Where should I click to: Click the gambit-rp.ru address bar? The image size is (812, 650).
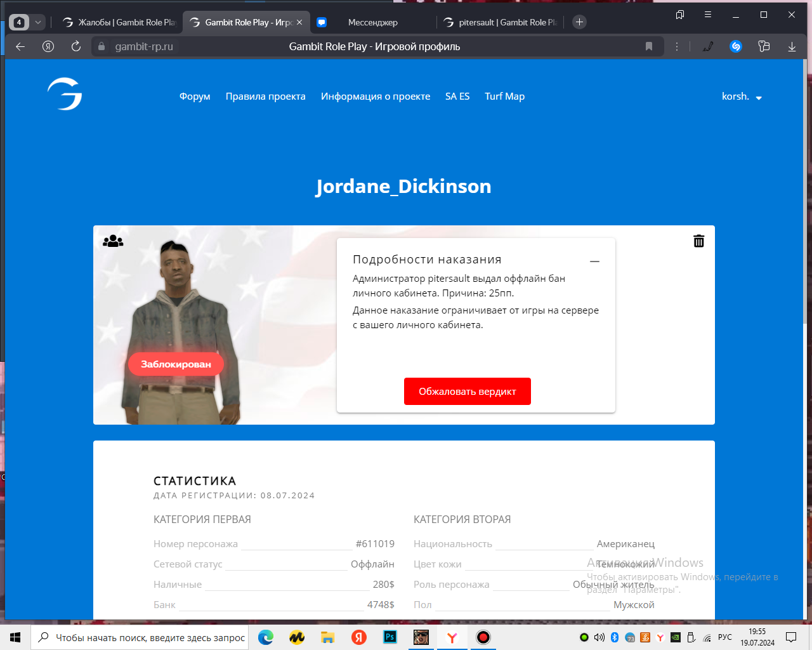click(144, 46)
